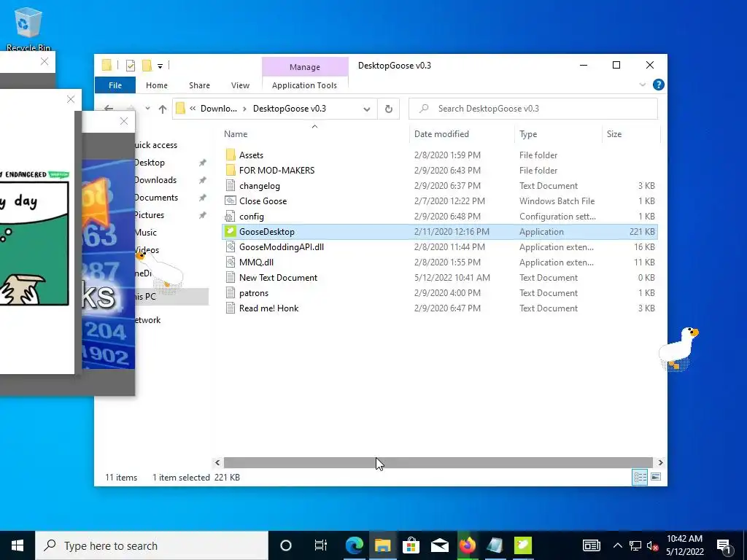The width and height of the screenshot is (747, 560).
Task: Select the New Text Document file icon
Action: [231, 278]
